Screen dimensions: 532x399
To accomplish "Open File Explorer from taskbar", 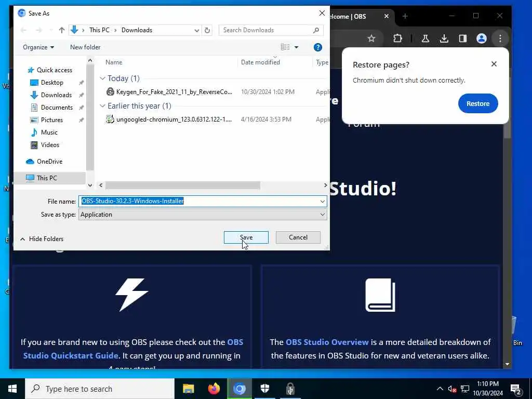I will 188,389.
